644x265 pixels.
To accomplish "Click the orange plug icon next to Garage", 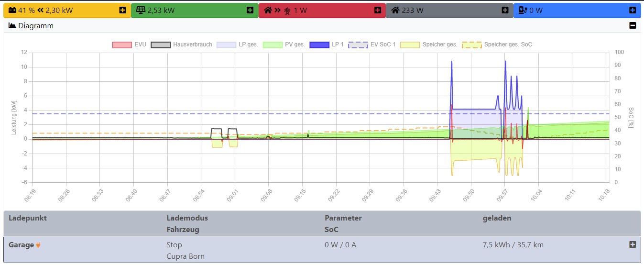I will tap(39, 245).
